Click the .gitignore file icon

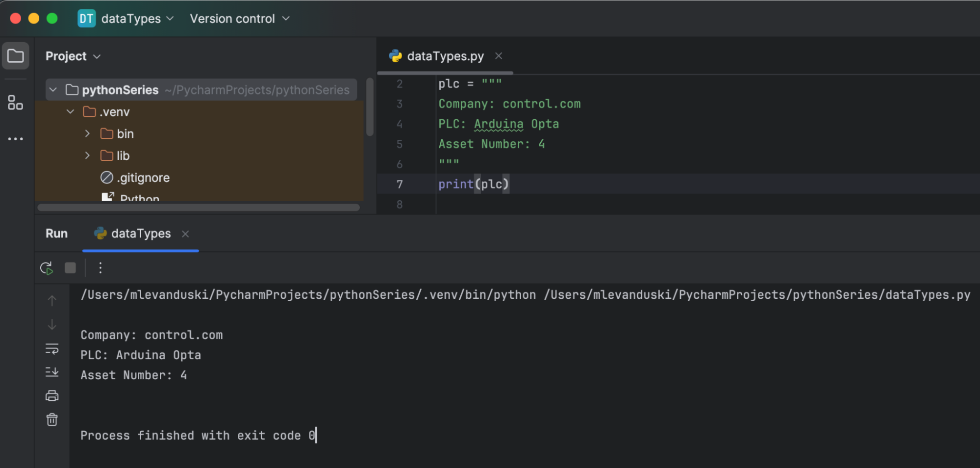107,177
